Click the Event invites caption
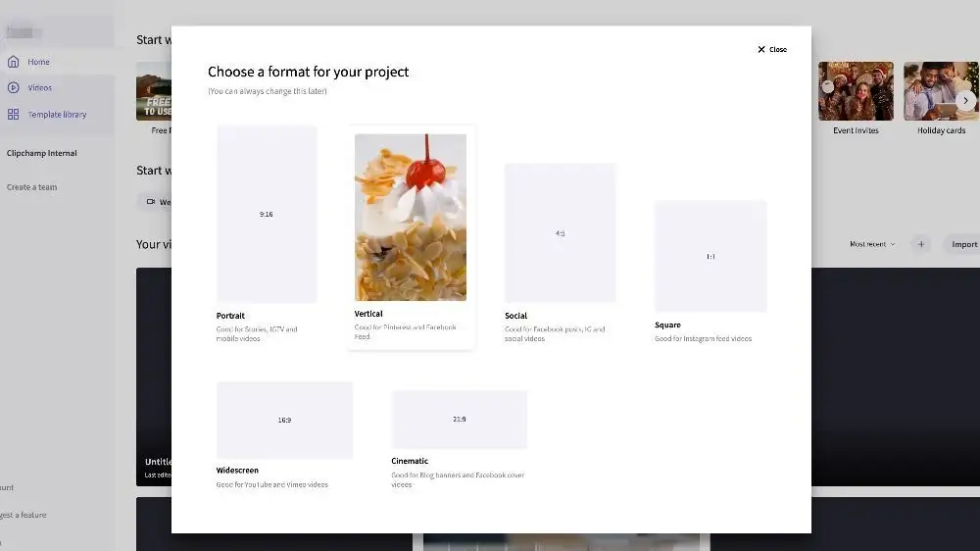 [856, 130]
